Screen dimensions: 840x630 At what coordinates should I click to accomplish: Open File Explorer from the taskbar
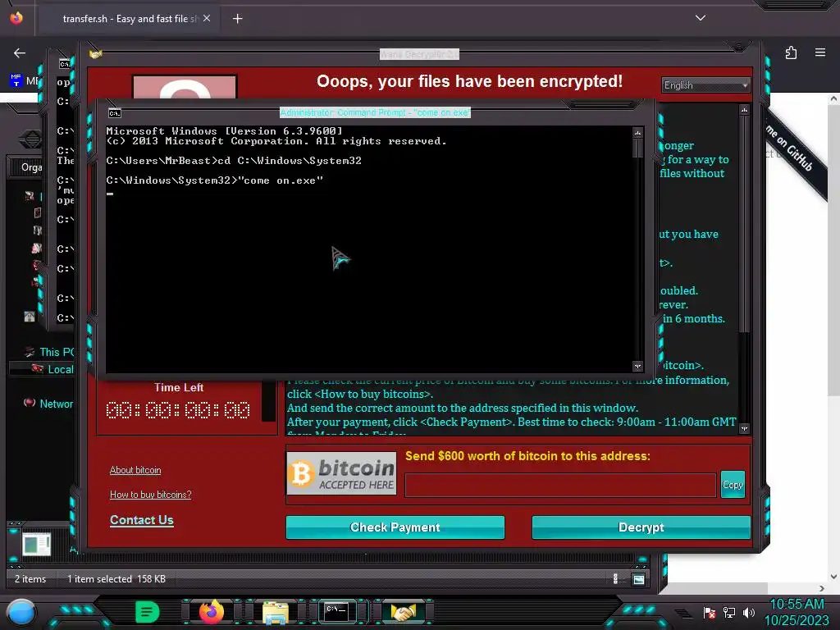276,612
